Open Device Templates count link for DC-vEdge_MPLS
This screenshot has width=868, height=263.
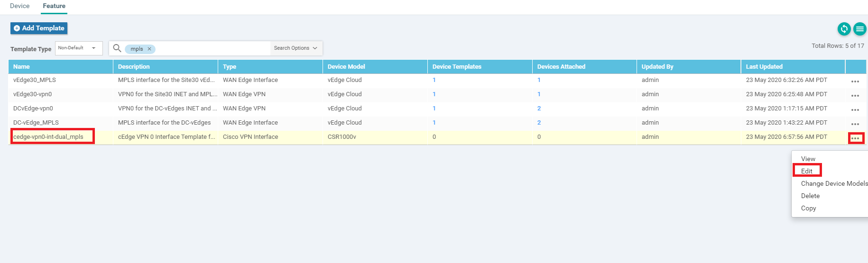[x=434, y=123]
